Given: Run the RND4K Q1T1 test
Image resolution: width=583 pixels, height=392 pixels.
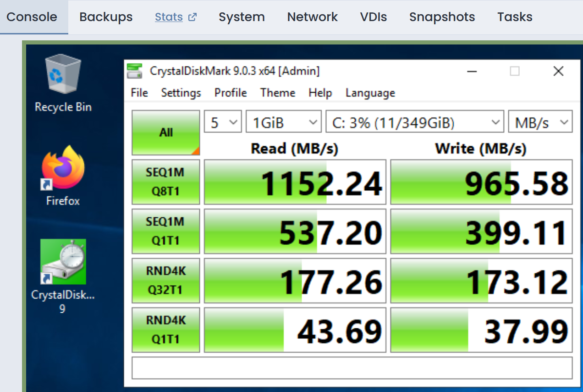Looking at the screenshot, I should (166, 330).
